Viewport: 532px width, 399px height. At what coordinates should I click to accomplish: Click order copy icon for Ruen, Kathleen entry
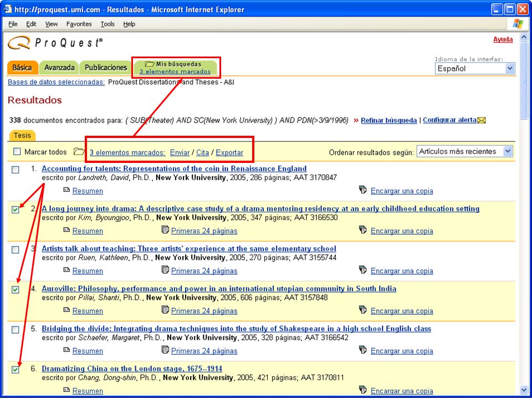362,270
